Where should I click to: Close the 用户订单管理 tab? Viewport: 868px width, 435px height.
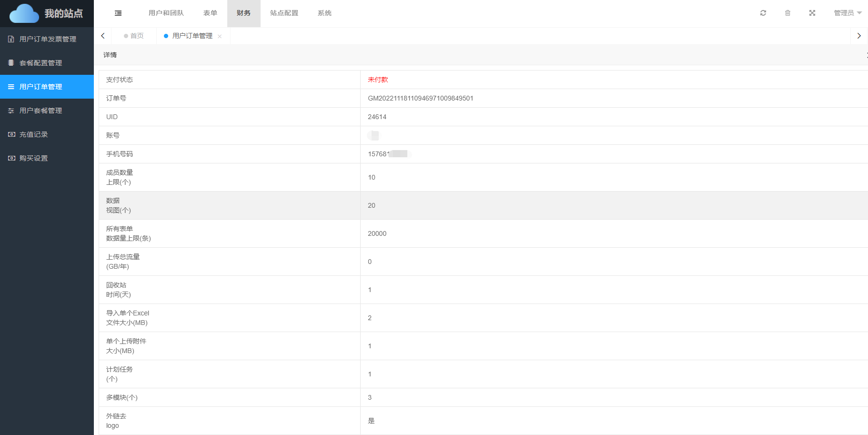click(220, 36)
